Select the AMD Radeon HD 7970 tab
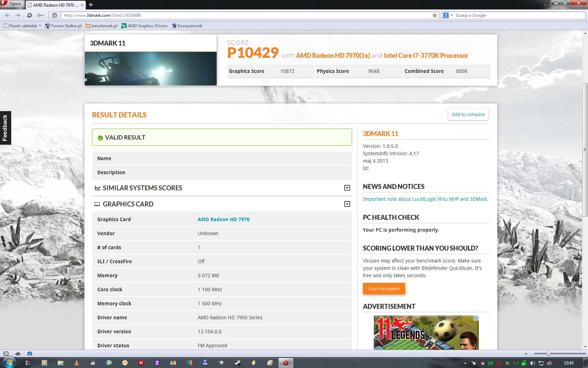The image size is (588, 368). pos(55,5)
